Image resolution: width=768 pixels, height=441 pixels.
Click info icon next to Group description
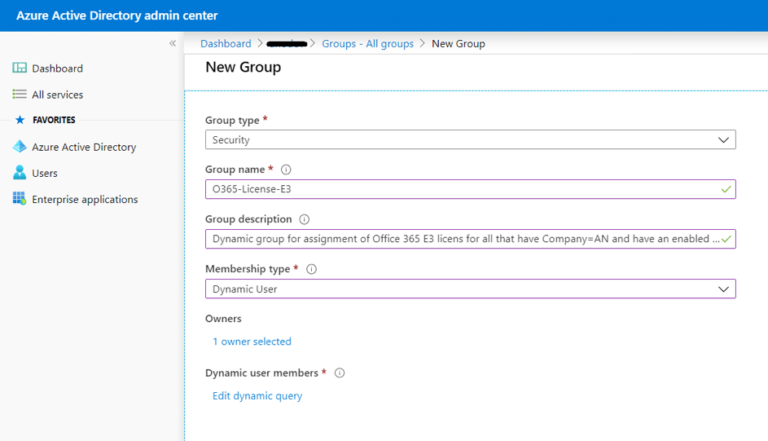[x=304, y=219]
